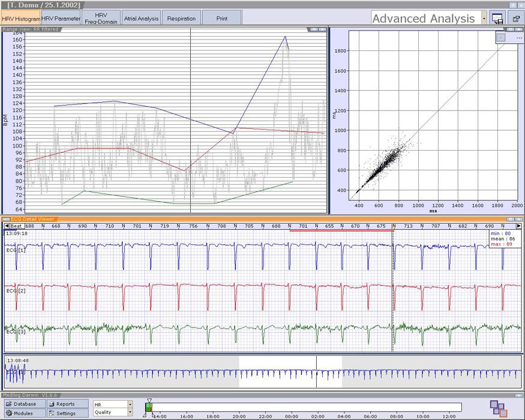Click the Print button

pos(221,19)
